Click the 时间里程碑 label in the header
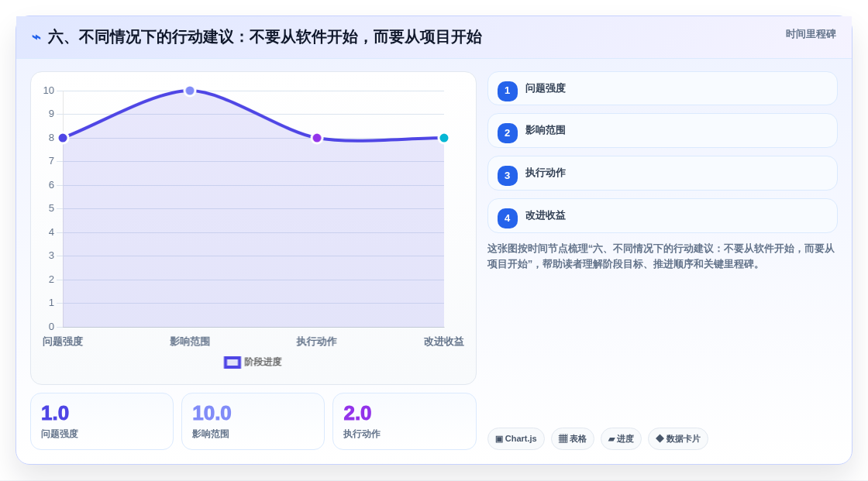 click(811, 34)
